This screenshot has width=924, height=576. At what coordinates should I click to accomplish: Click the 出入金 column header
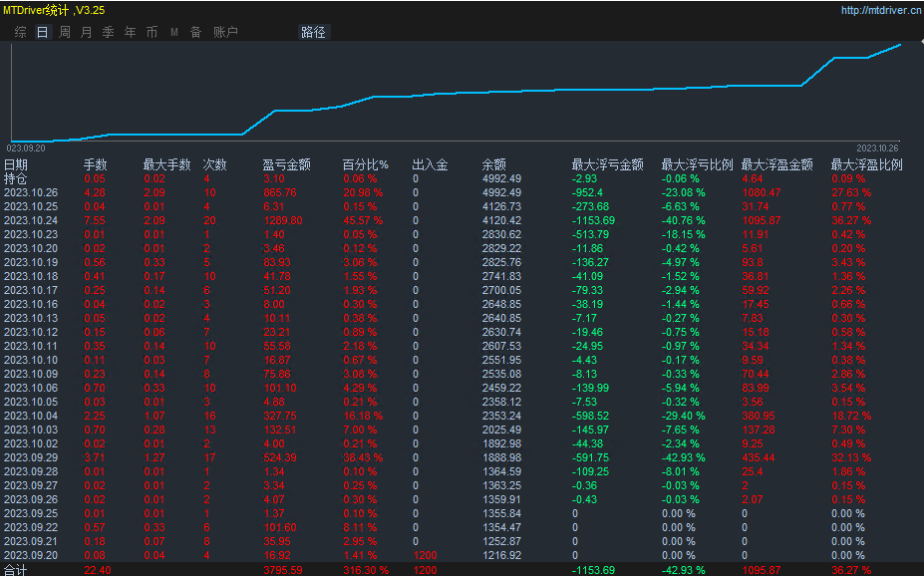431,164
